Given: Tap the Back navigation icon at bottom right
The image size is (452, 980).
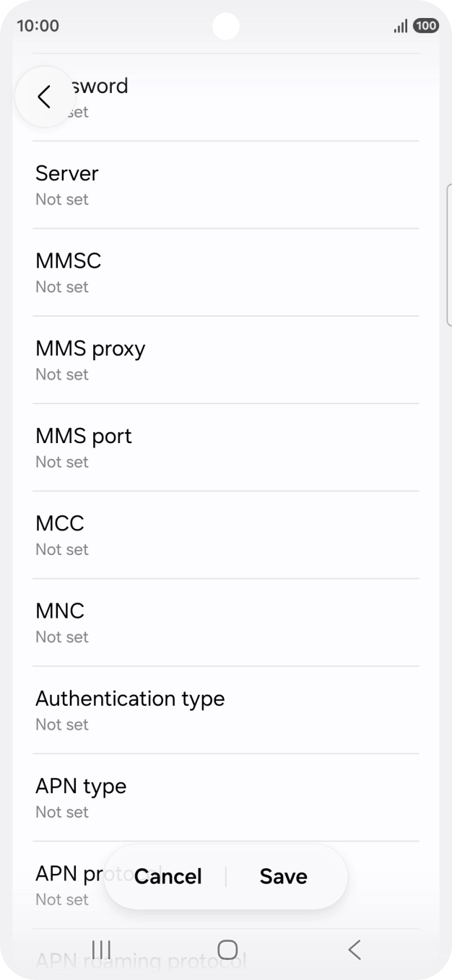Looking at the screenshot, I should pyautogui.click(x=354, y=950).
